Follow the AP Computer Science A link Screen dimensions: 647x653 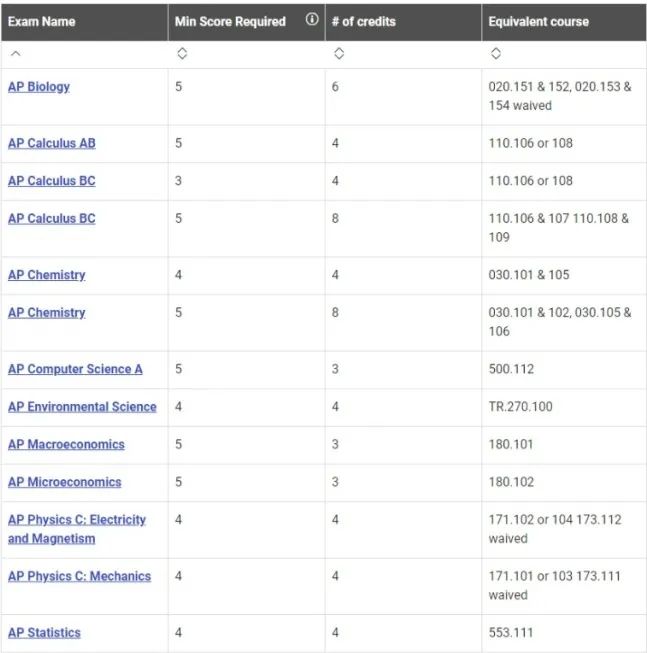75,369
